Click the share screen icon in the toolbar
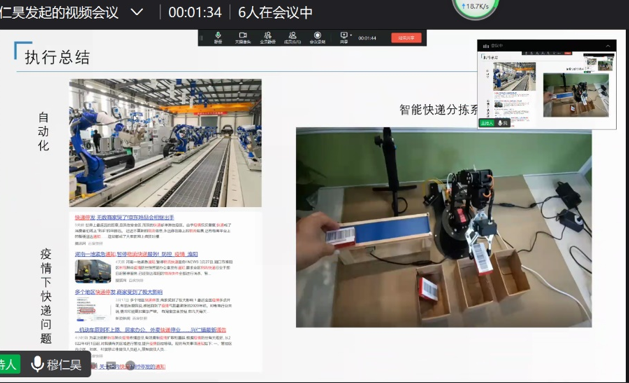Screen dimensions: 629x383 344,37
